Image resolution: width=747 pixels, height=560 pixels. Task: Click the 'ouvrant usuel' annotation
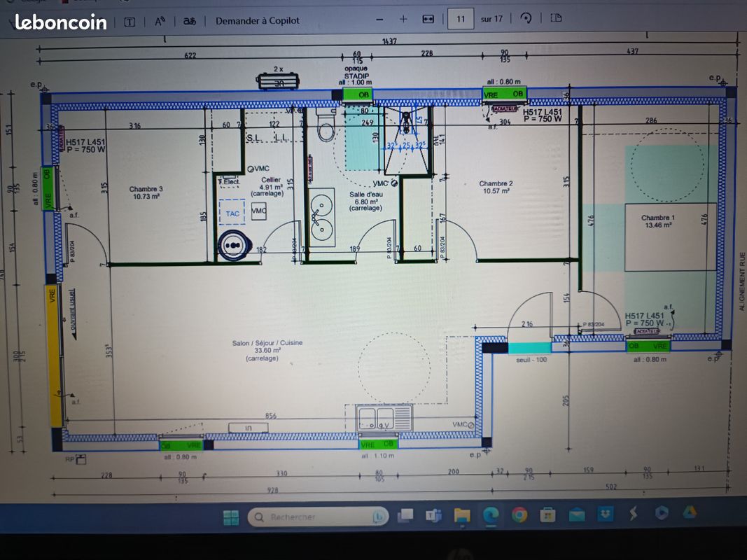pyautogui.click(x=72, y=310)
